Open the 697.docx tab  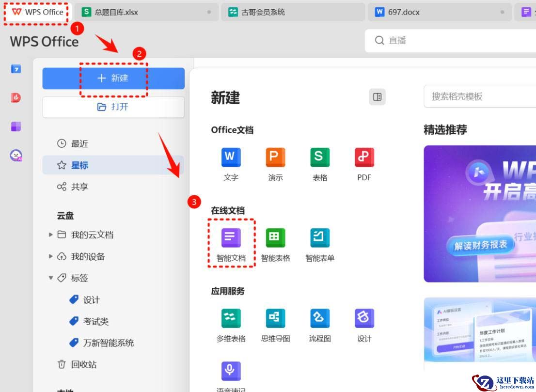point(440,12)
